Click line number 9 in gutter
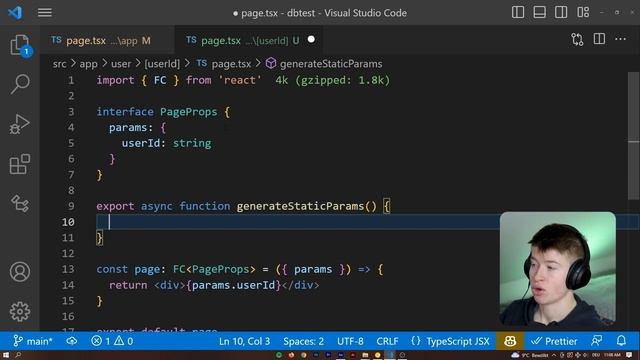 (71, 206)
